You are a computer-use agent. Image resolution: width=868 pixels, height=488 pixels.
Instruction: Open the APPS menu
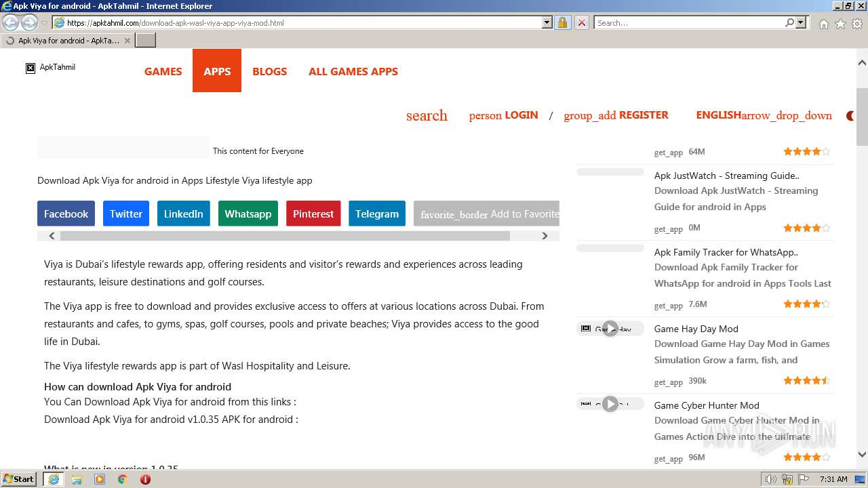pyautogui.click(x=217, y=71)
